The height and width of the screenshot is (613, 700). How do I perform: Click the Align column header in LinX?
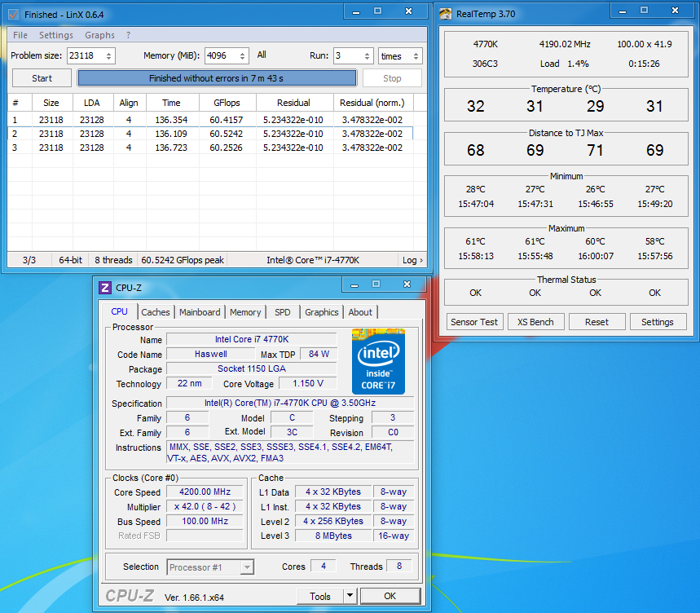click(x=130, y=103)
